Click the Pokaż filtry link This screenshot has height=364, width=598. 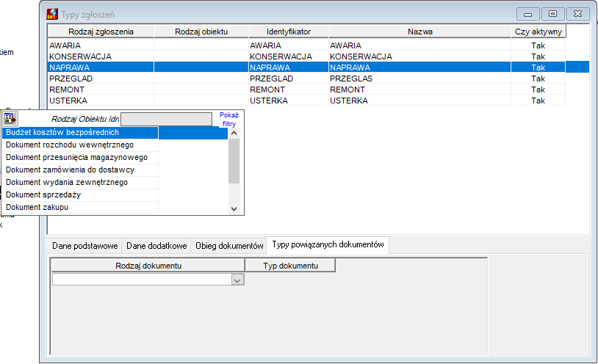pos(228,120)
